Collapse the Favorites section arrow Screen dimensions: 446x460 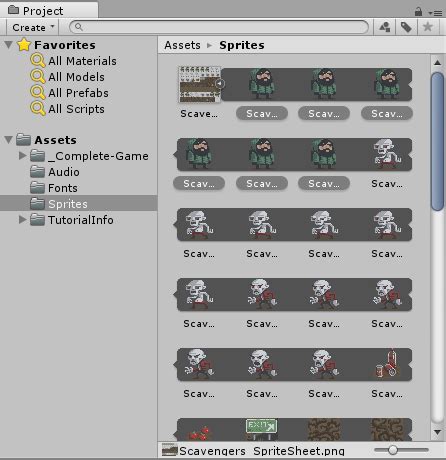pos(9,45)
